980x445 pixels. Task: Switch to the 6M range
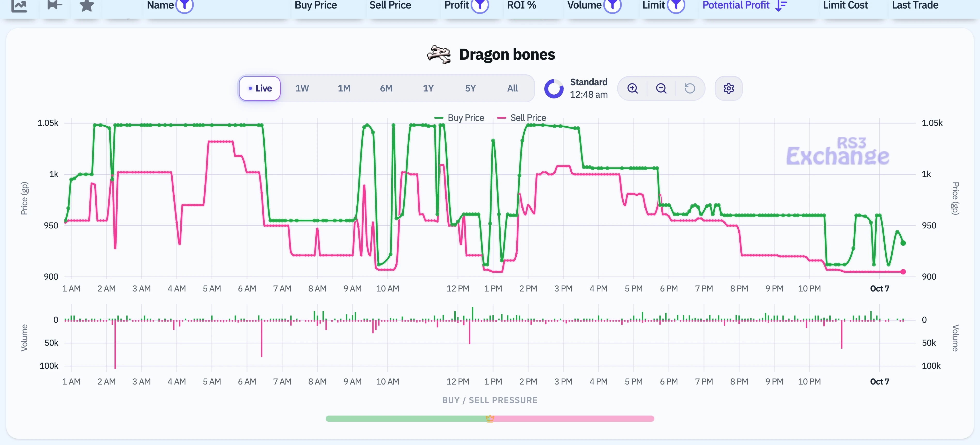[x=386, y=88]
